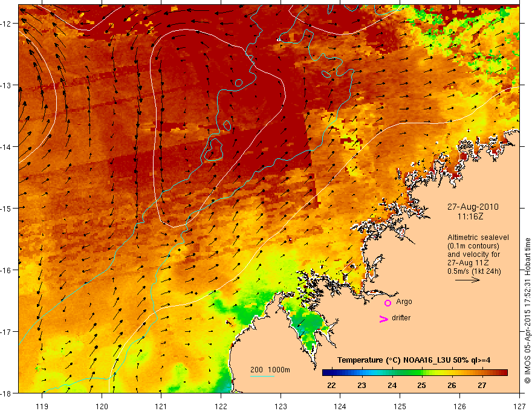Click the cyan 200/1000m isobath legend line
The width and height of the screenshot is (532, 411).
tap(262, 376)
